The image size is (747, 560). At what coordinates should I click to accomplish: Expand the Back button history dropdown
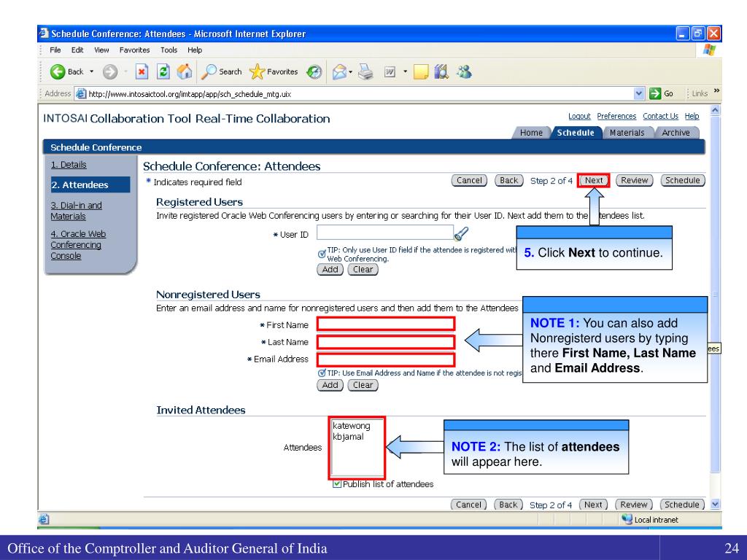tap(90, 71)
